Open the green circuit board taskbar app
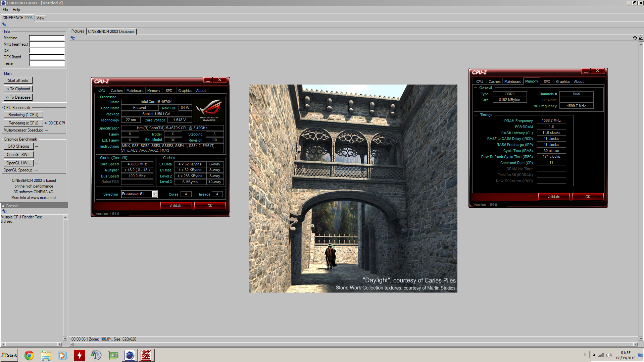644x362 pixels. [113, 355]
